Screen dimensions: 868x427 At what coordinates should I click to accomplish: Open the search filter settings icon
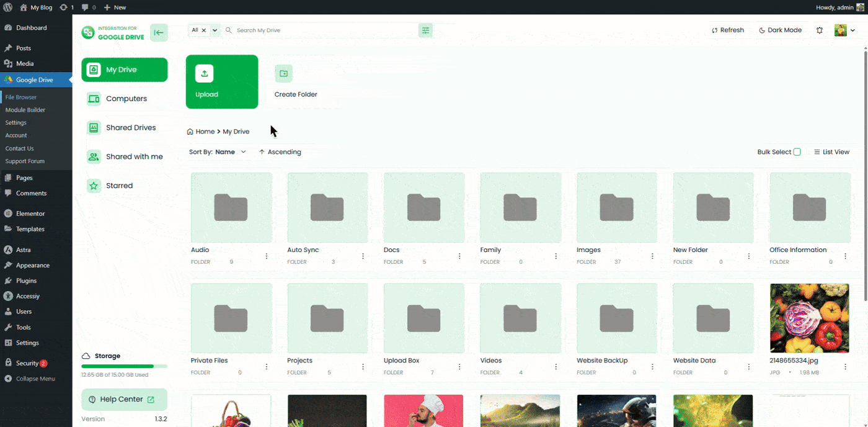(x=425, y=30)
